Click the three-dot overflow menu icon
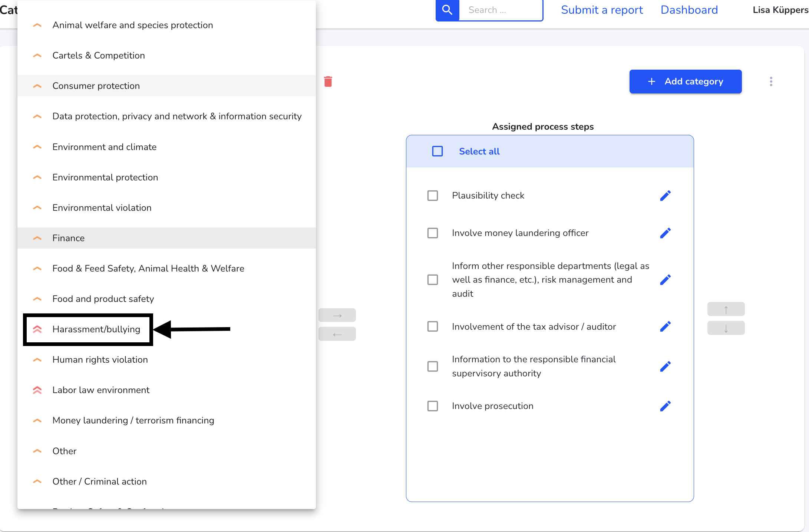This screenshot has height=532, width=809. point(771,82)
